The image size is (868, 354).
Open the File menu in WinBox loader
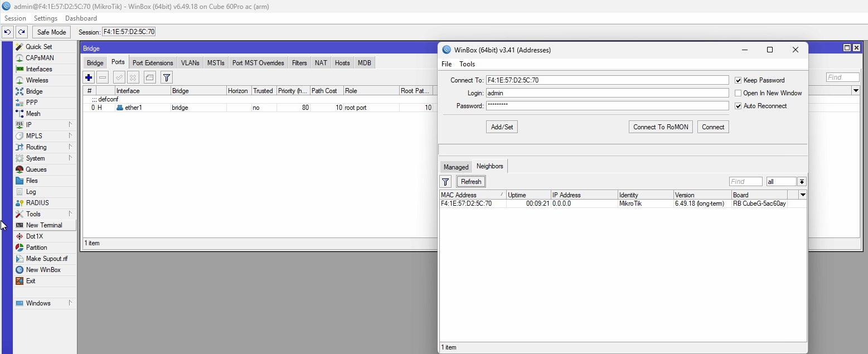tap(447, 64)
